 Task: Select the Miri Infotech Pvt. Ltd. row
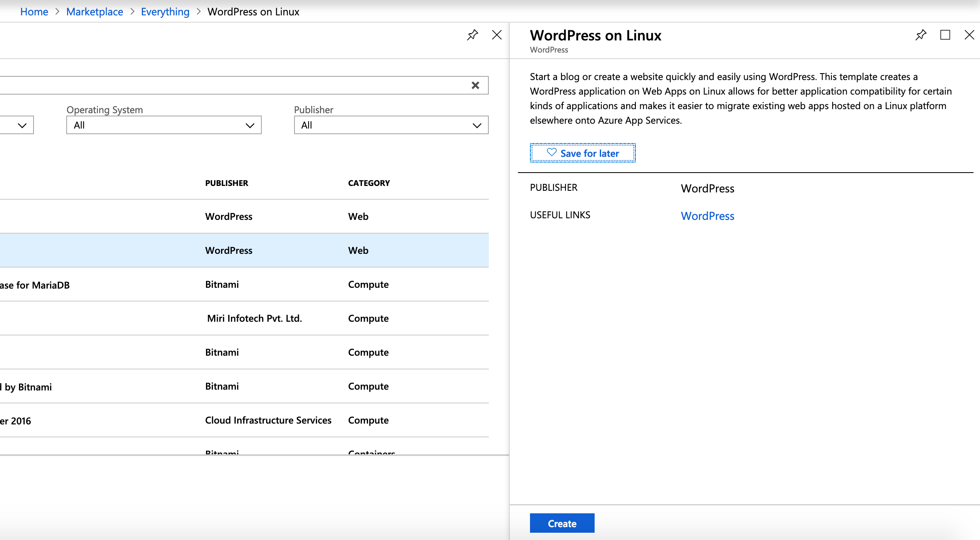[254, 319]
